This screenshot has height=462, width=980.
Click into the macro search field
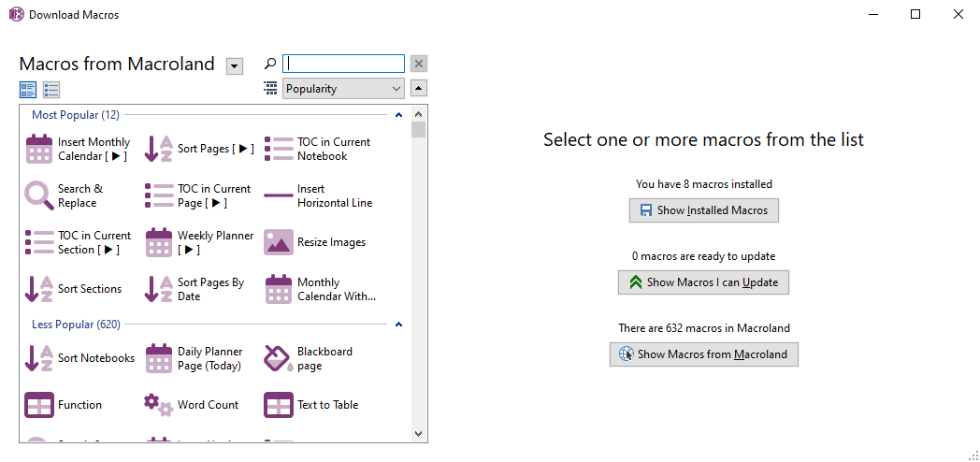[343, 64]
